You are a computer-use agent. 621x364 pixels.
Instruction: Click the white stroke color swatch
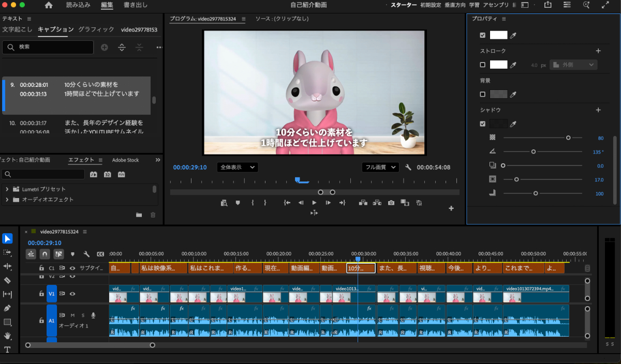498,65
